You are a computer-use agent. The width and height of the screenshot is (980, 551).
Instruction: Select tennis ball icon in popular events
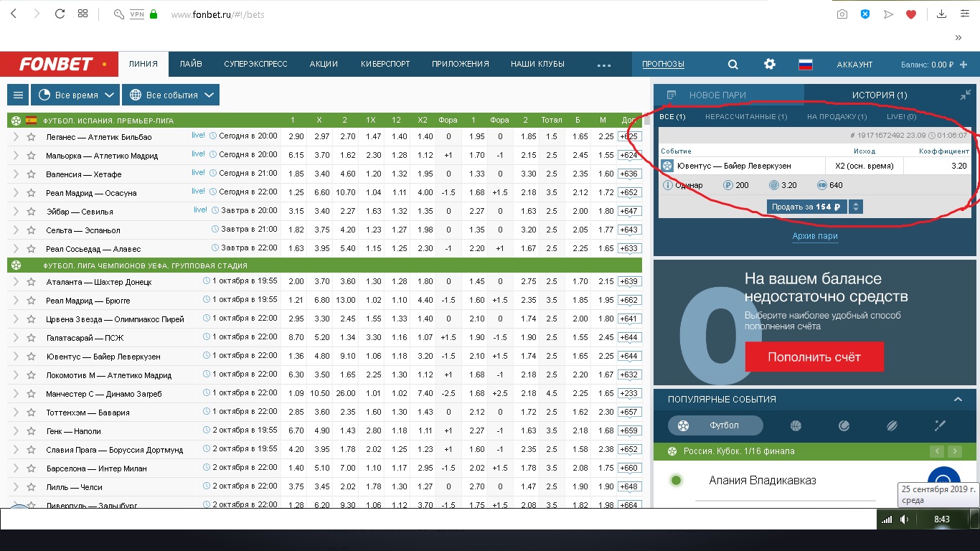pyautogui.click(x=844, y=425)
